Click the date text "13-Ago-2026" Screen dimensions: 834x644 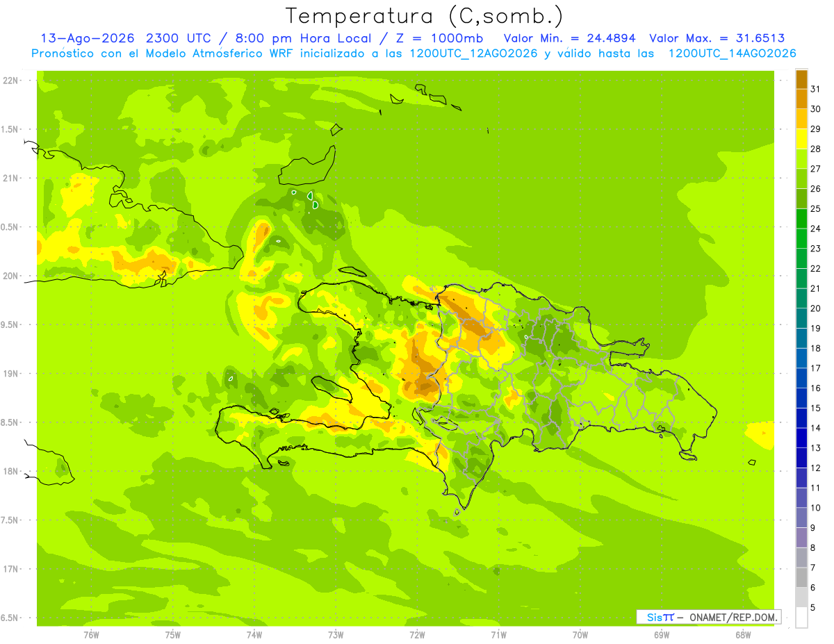pyautogui.click(x=88, y=38)
